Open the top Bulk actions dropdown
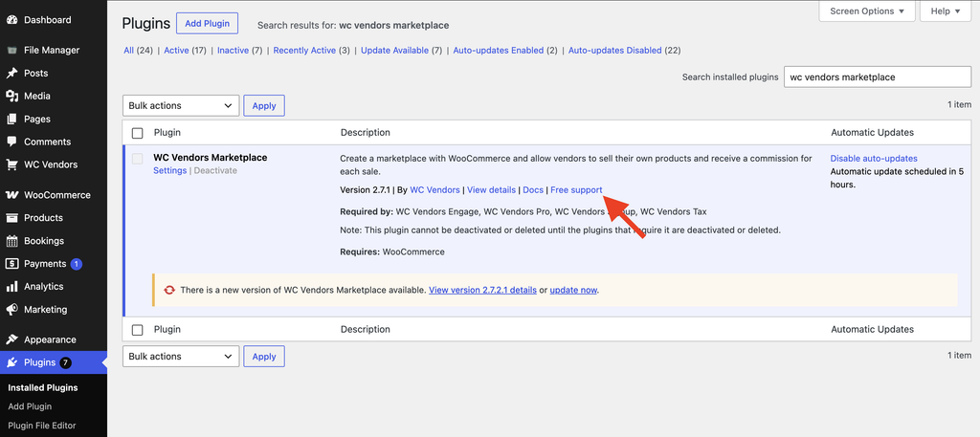 (x=181, y=105)
